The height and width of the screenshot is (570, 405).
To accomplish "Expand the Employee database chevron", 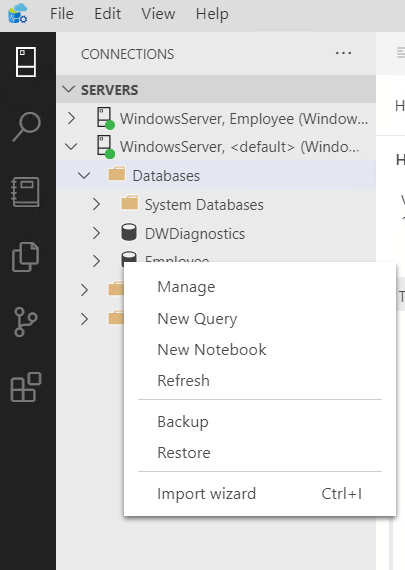I will click(x=96, y=261).
